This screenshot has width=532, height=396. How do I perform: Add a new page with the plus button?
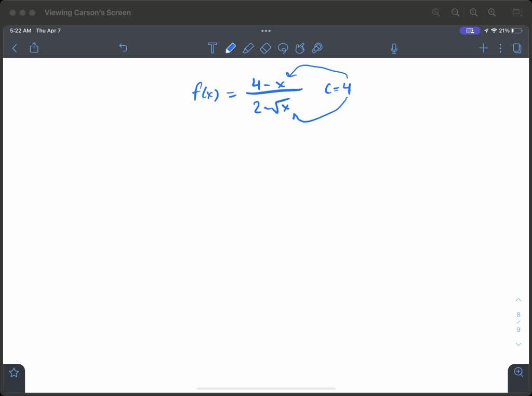pyautogui.click(x=483, y=48)
